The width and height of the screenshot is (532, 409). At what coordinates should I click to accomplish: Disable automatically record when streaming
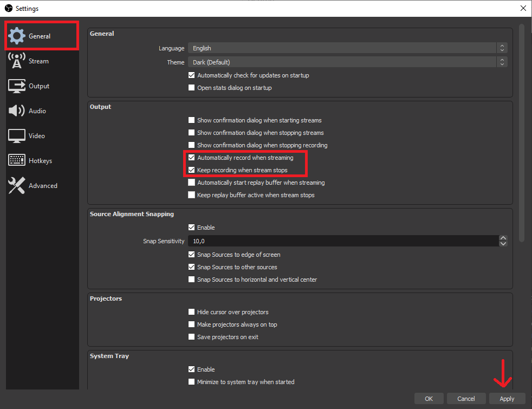pos(191,157)
